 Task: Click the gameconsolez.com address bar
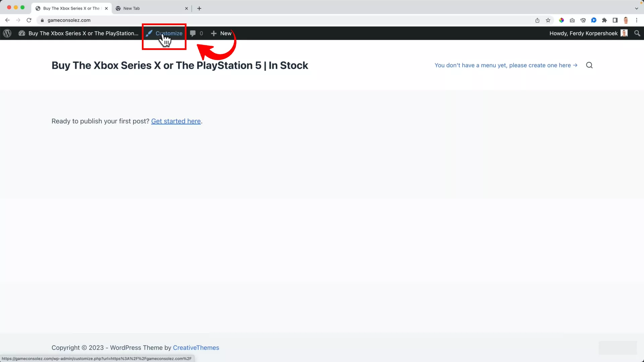click(x=69, y=20)
